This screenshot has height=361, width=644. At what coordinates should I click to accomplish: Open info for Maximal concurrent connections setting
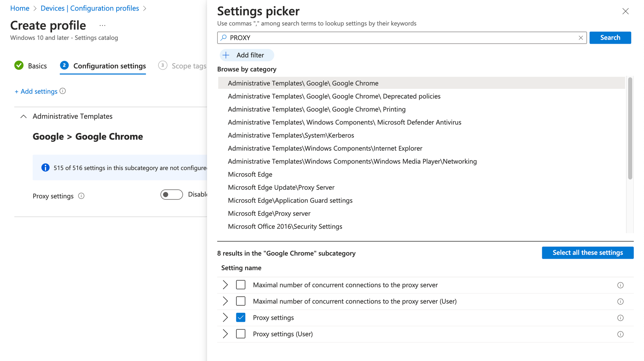(x=620, y=285)
